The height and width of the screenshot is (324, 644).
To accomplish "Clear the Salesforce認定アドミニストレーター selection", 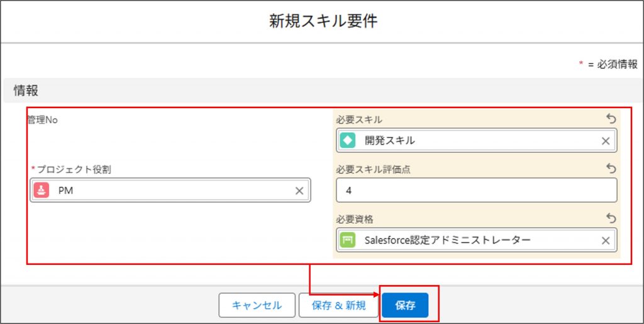I will [606, 240].
